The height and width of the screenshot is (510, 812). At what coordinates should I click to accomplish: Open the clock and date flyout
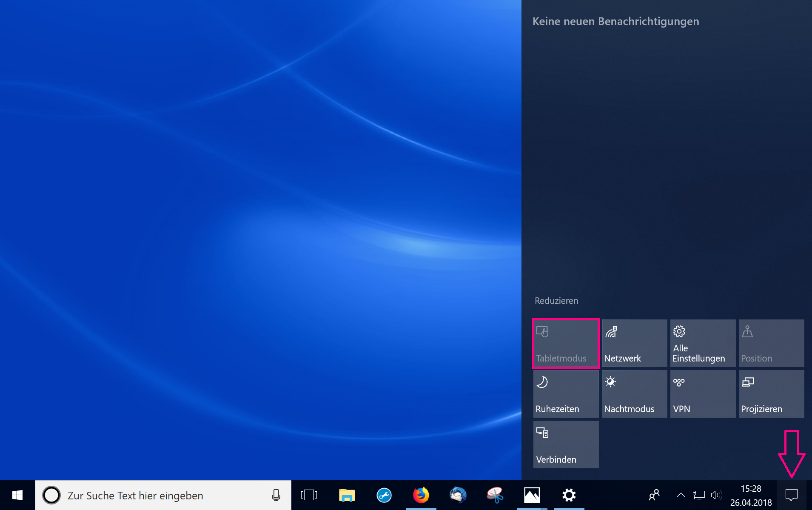point(751,496)
